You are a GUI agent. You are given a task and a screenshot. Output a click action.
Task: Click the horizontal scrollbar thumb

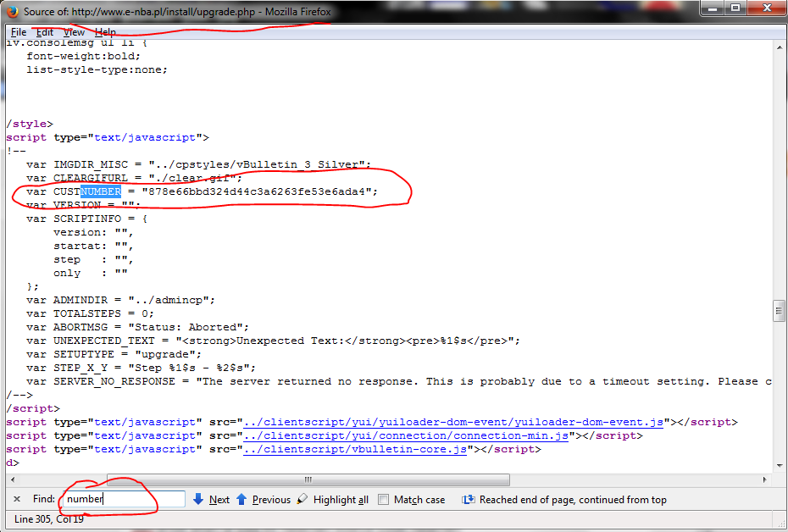point(308,479)
